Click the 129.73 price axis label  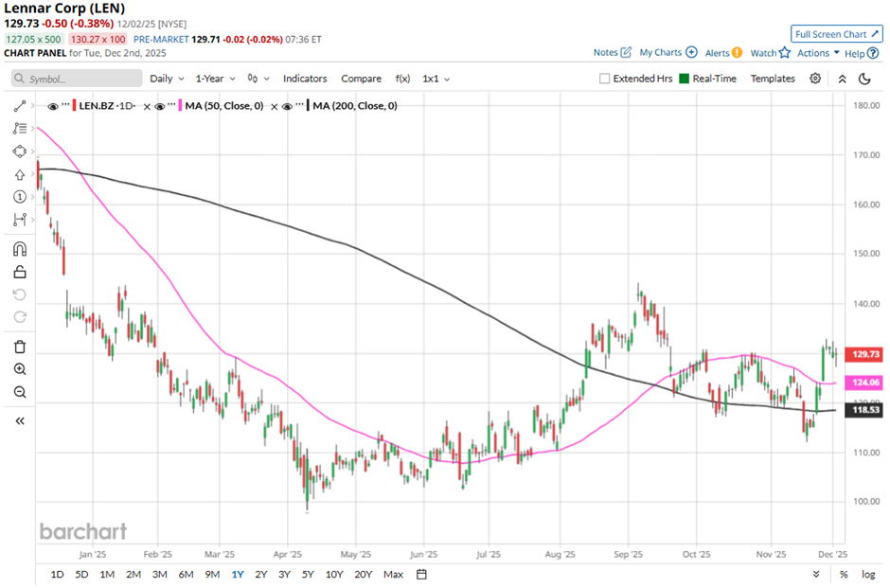(863, 354)
